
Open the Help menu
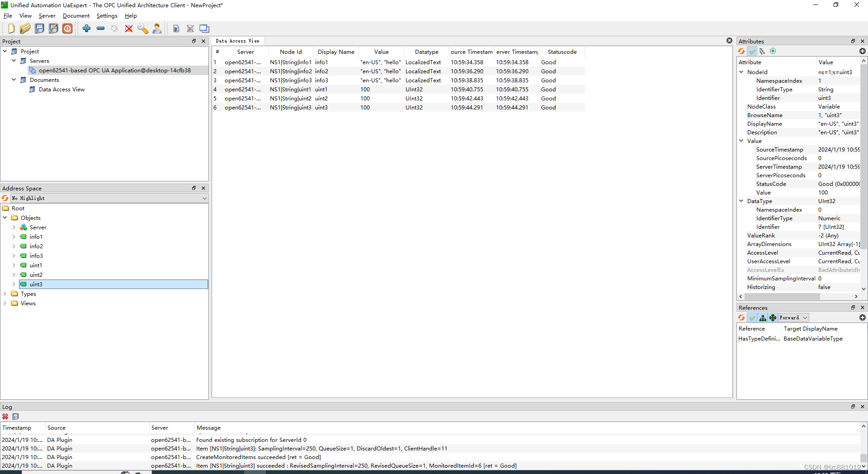131,16
